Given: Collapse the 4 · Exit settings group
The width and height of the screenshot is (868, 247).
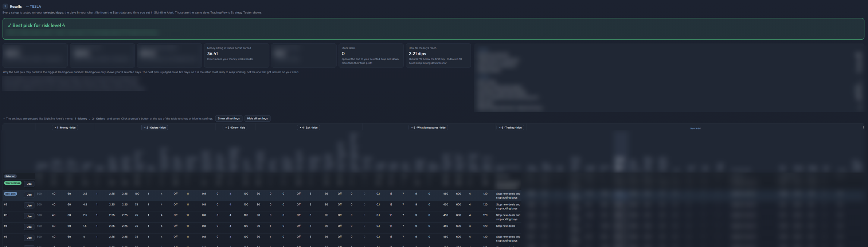Looking at the screenshot, I should [308, 128].
